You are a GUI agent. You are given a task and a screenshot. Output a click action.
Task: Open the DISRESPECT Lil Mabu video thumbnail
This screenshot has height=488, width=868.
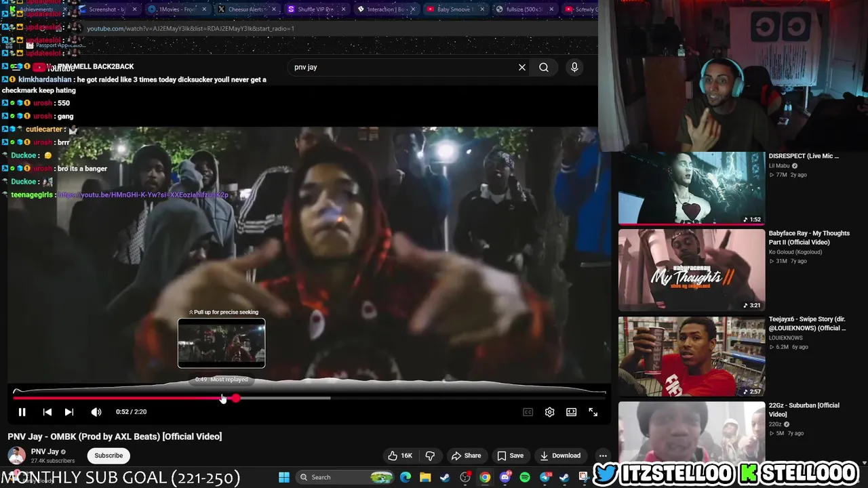click(x=691, y=188)
